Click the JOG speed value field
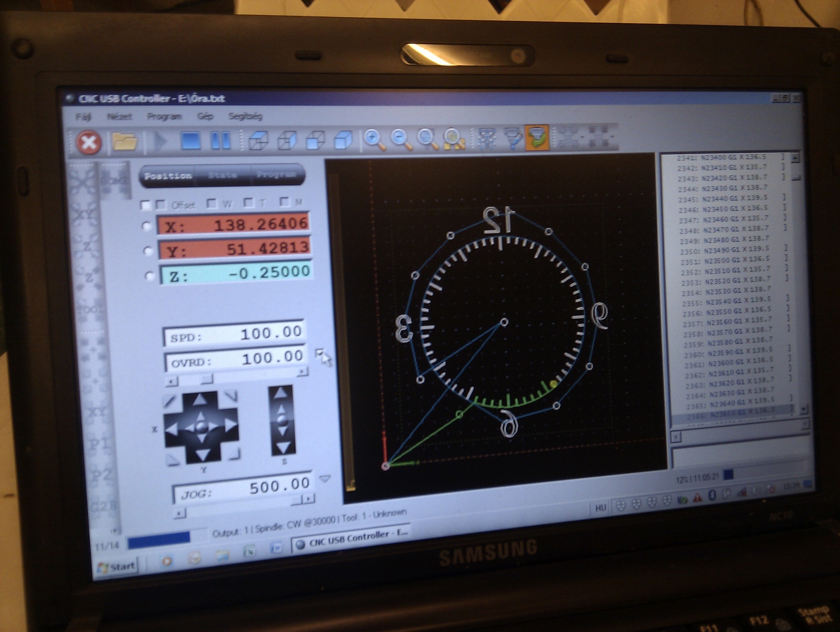The height and width of the screenshot is (632, 840). tap(241, 488)
